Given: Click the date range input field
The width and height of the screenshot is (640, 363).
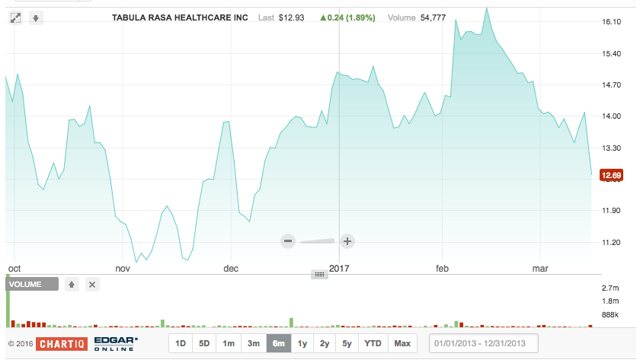Looking at the screenshot, I should (x=484, y=343).
